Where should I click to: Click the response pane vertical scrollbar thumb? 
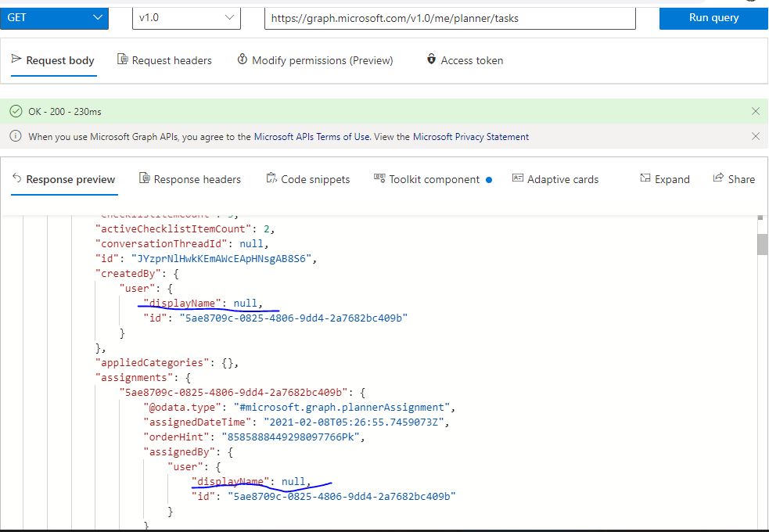click(762, 244)
